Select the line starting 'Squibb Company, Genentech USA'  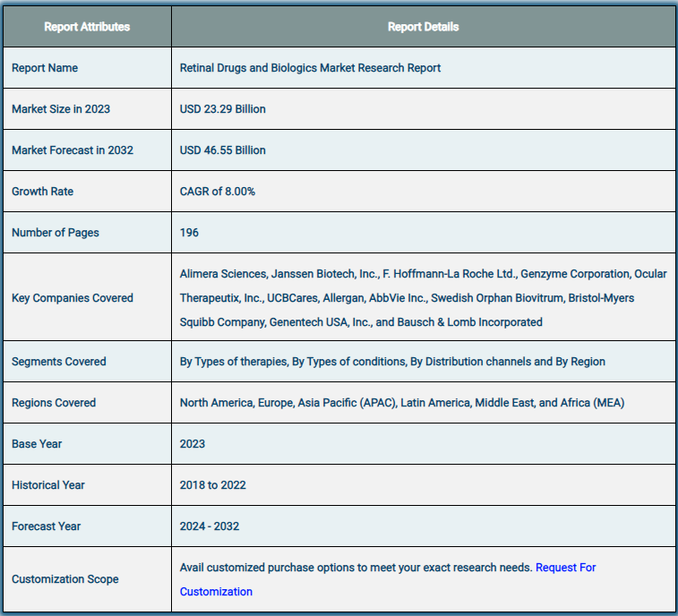click(361, 322)
